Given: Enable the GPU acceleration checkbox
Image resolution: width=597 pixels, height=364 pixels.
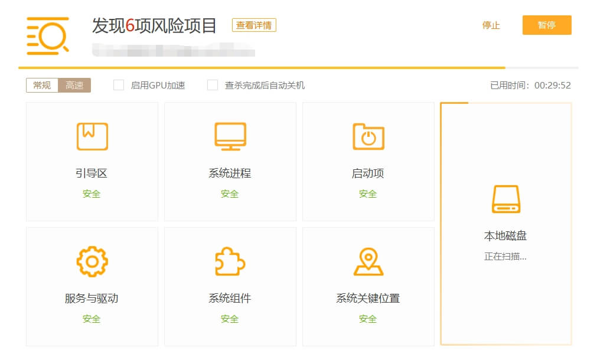Looking at the screenshot, I should 119,85.
